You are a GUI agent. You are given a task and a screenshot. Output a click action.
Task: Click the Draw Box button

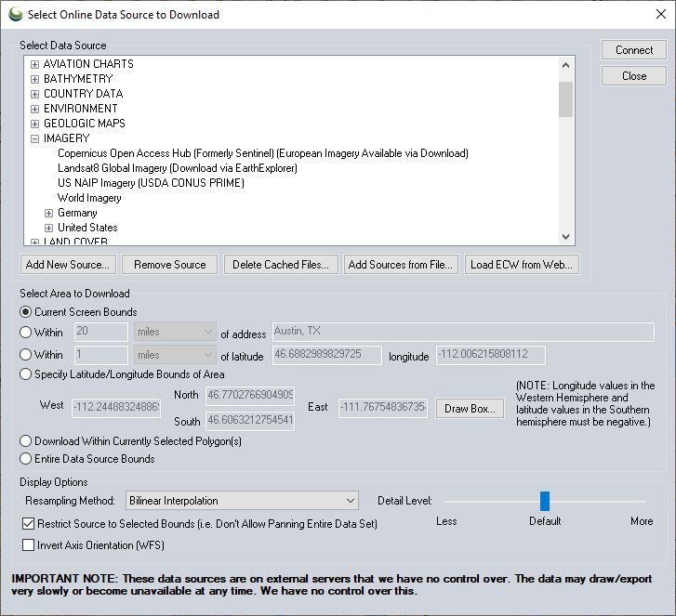470,409
